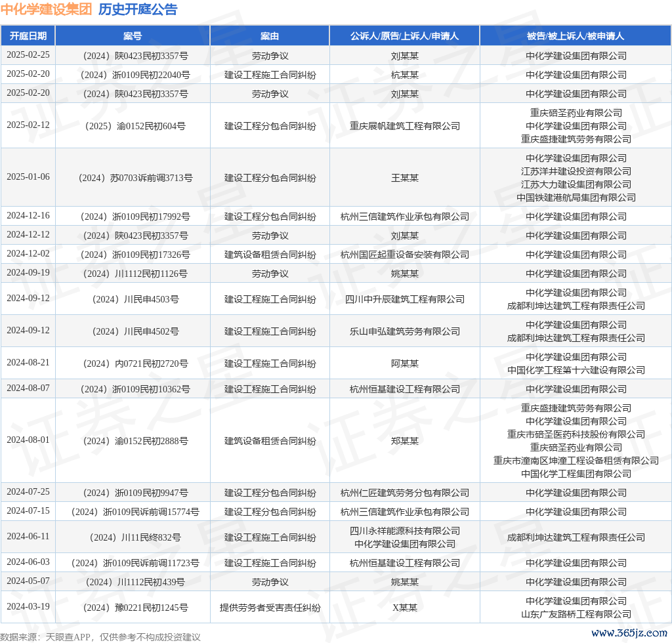Click case number (2024)苏0703诉前调3713号
672x643 pixels.
135,178
